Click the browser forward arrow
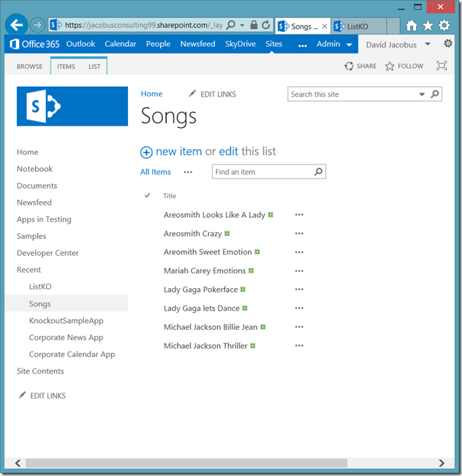The width and height of the screenshot is (462, 476). (37, 25)
